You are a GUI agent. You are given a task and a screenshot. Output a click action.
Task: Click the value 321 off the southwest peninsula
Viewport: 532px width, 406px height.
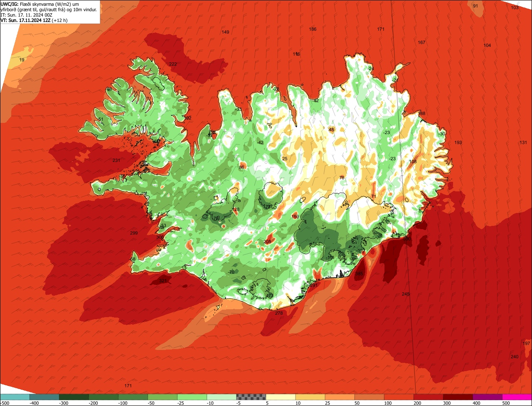click(x=163, y=281)
